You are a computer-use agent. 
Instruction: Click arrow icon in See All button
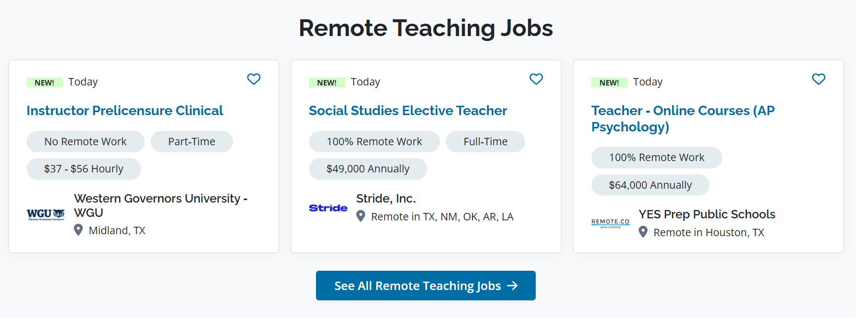click(x=513, y=286)
